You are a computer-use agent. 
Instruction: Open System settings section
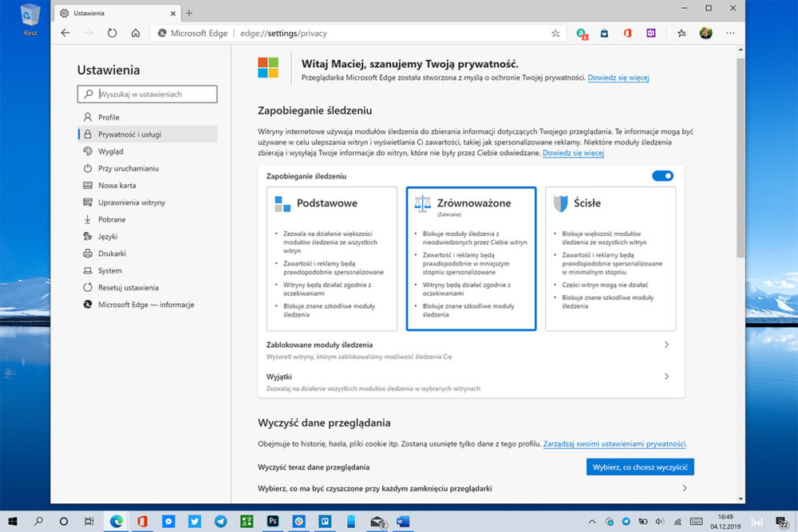click(148, 270)
